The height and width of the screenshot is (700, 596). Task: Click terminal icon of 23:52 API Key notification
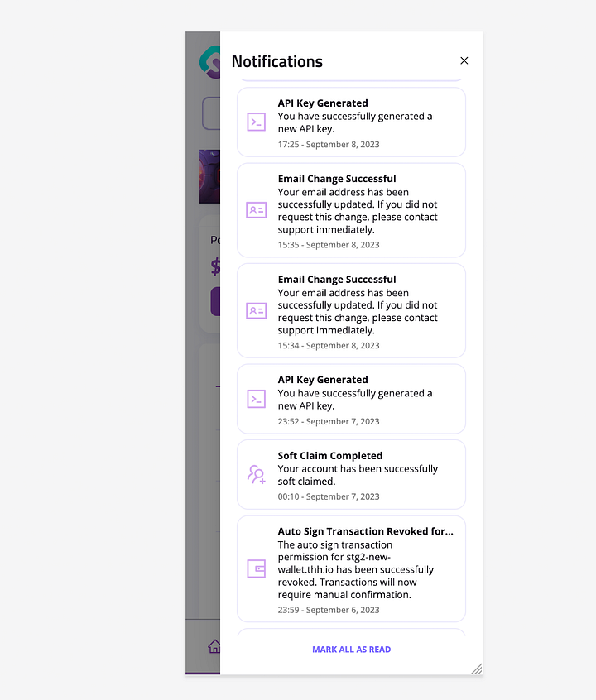point(257,399)
